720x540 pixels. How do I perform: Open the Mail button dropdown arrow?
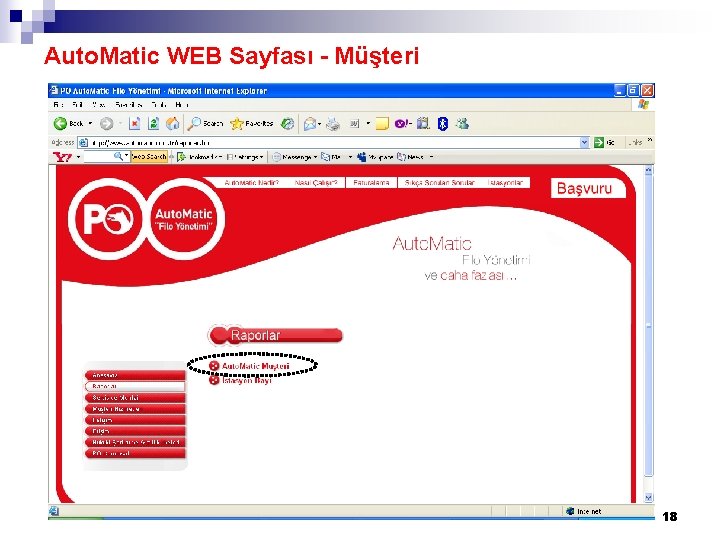320,124
